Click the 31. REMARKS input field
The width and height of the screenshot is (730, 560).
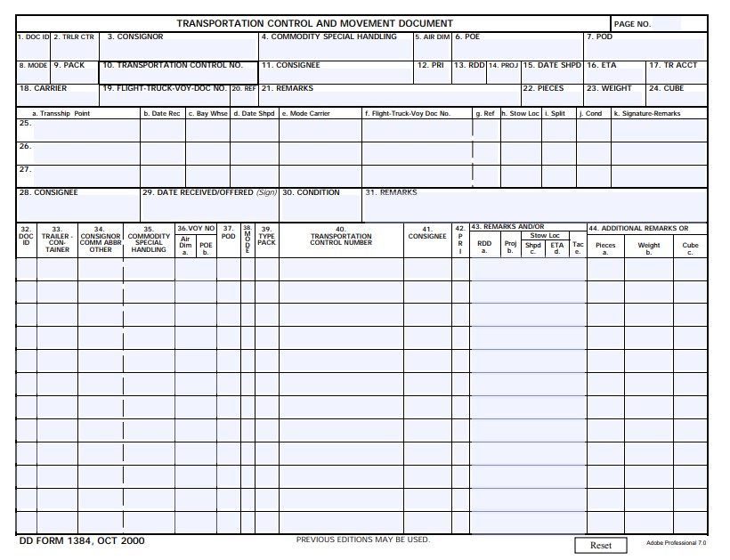coord(534,206)
